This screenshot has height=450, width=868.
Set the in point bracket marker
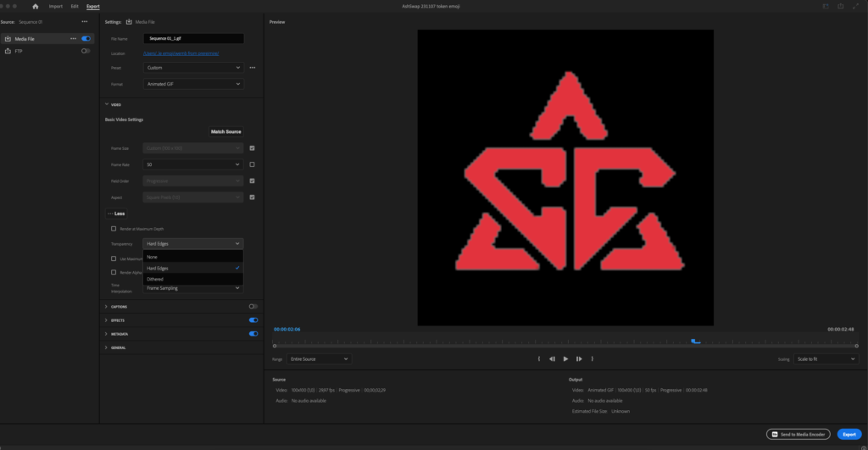pos(539,358)
